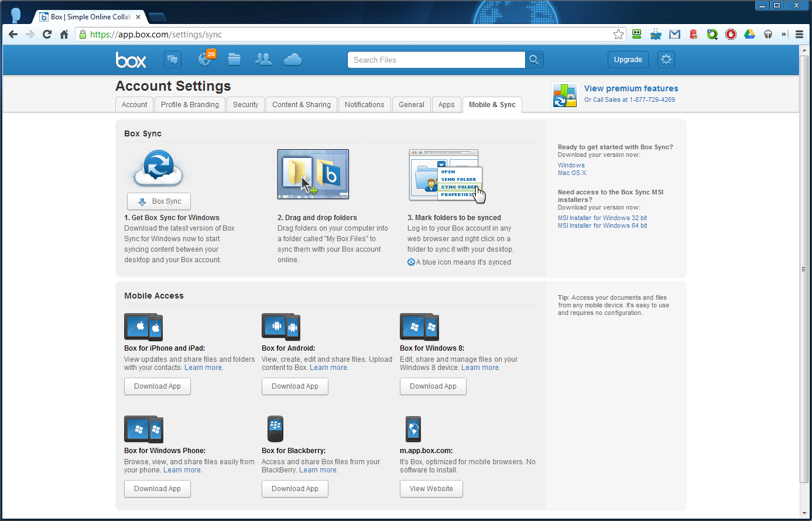
Task: Select the Notifications tab
Action: click(364, 105)
